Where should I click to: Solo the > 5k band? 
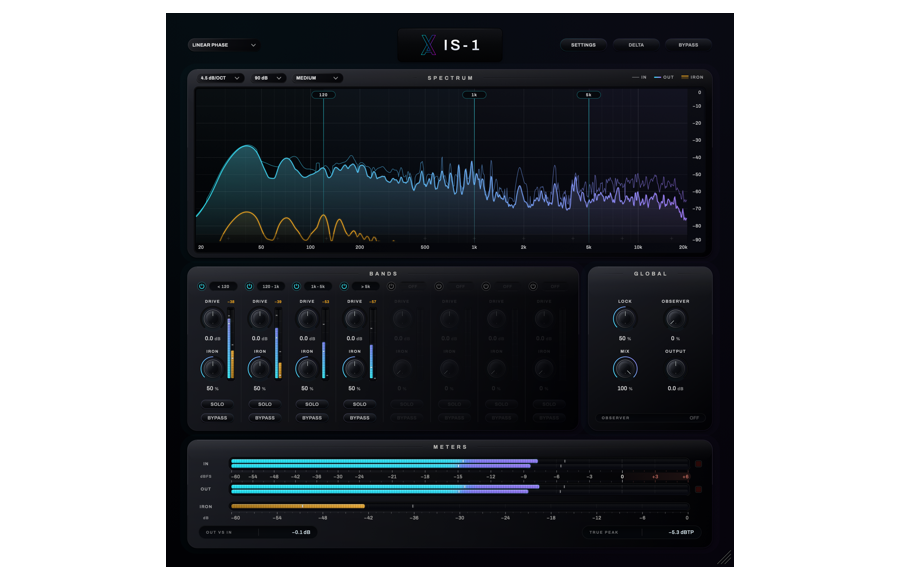(359, 404)
